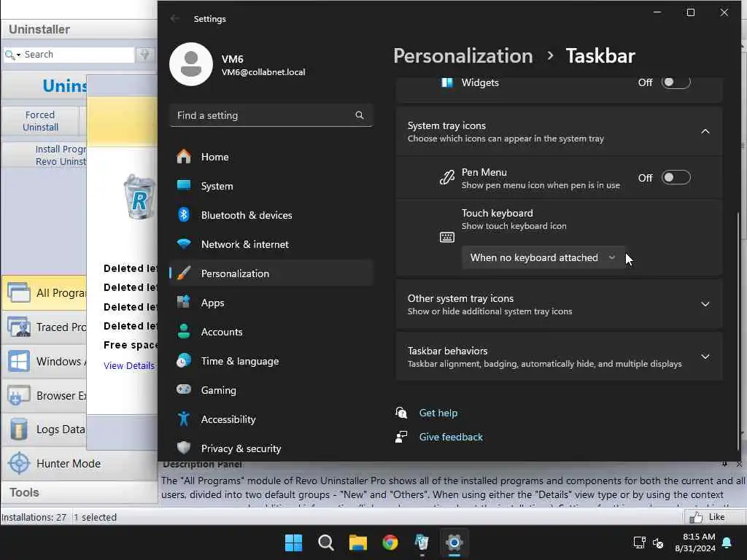Image resolution: width=747 pixels, height=560 pixels.
Task: Open the Windows Start menu
Action: tap(293, 542)
